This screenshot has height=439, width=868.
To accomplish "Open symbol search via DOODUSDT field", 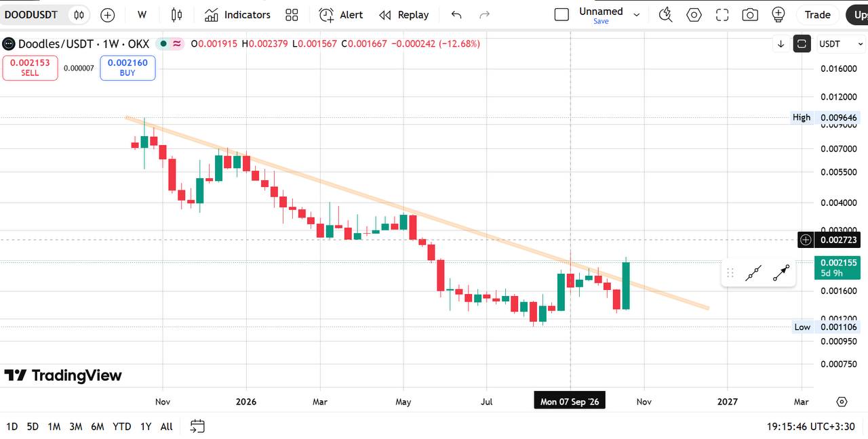I will click(x=31, y=15).
